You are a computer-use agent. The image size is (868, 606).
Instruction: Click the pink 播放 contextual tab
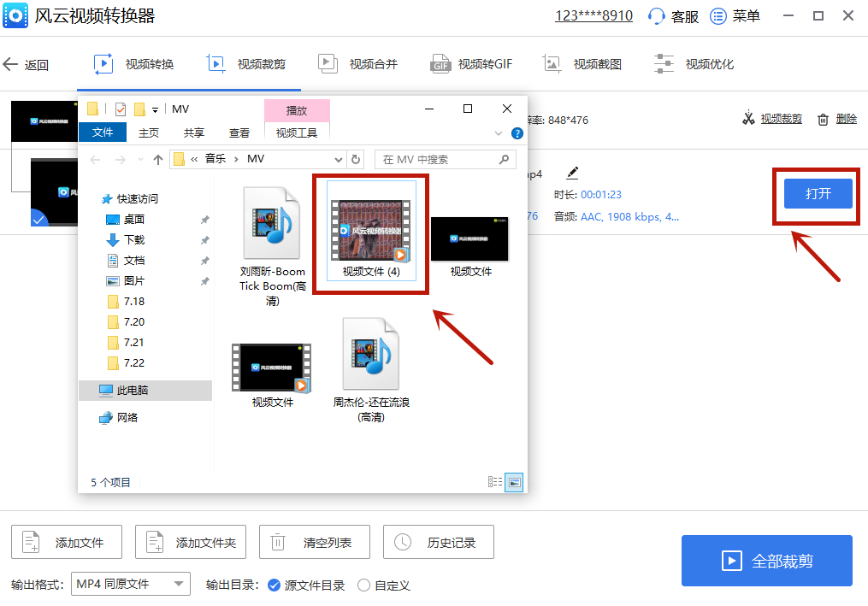point(297,110)
